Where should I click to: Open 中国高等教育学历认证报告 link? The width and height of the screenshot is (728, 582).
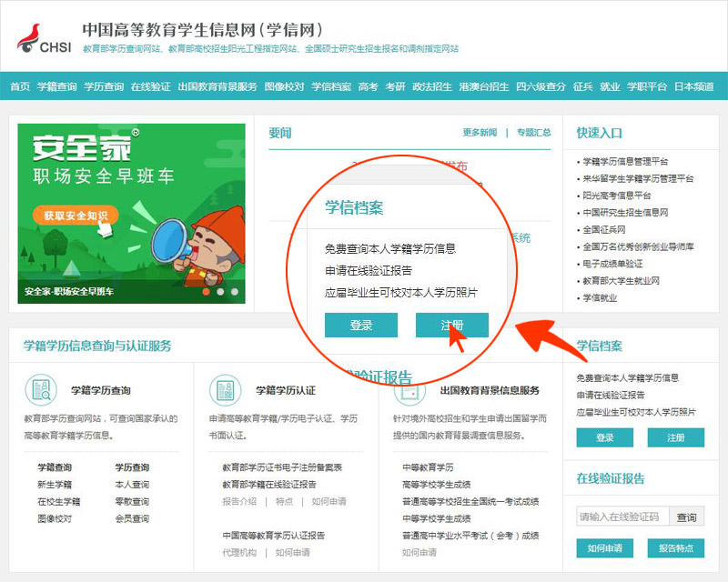pos(274,536)
